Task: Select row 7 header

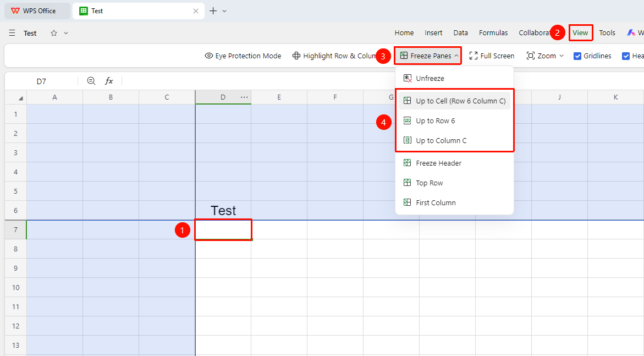Action: (x=15, y=230)
